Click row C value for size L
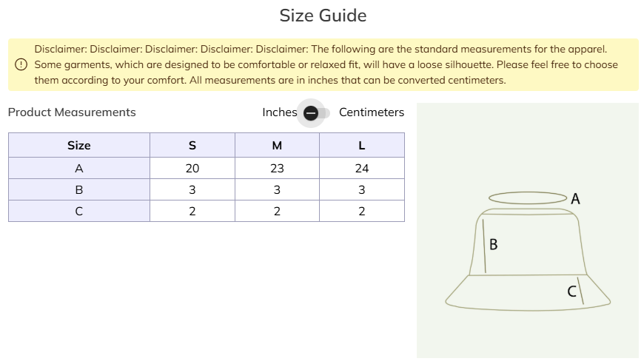The image size is (644, 364). pyautogui.click(x=362, y=211)
